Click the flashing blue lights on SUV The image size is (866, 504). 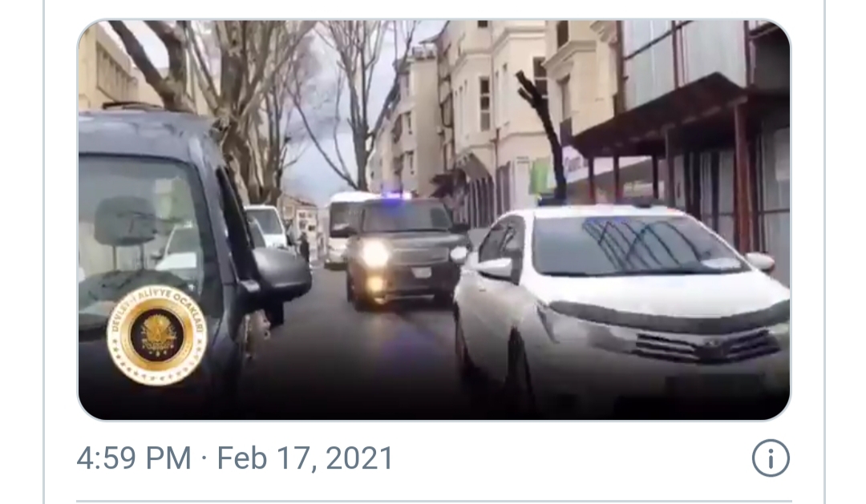pos(395,196)
